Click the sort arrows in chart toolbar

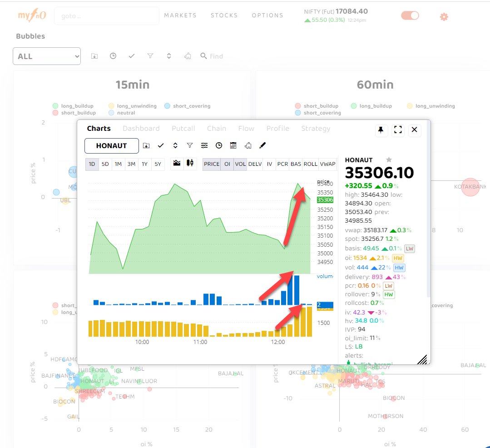coord(175,145)
